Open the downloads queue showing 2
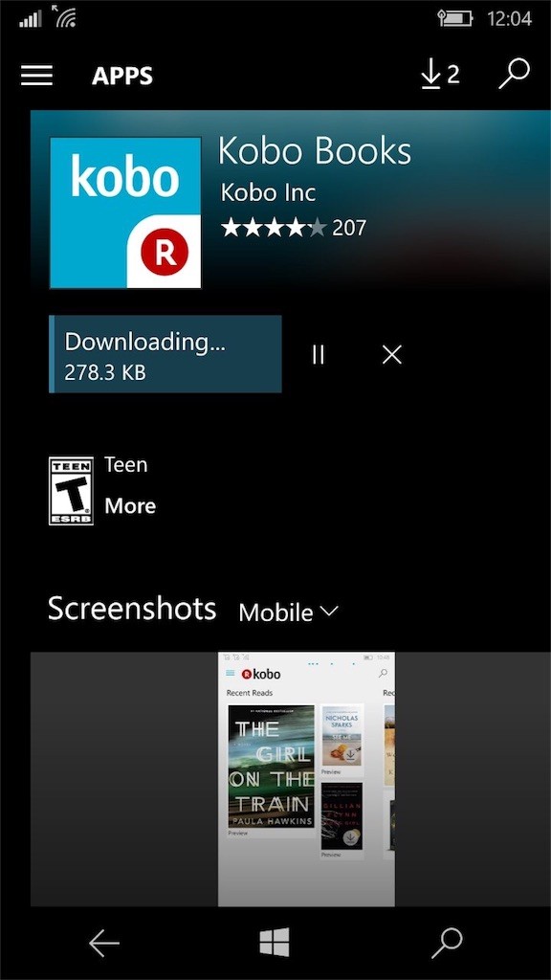 [440, 76]
